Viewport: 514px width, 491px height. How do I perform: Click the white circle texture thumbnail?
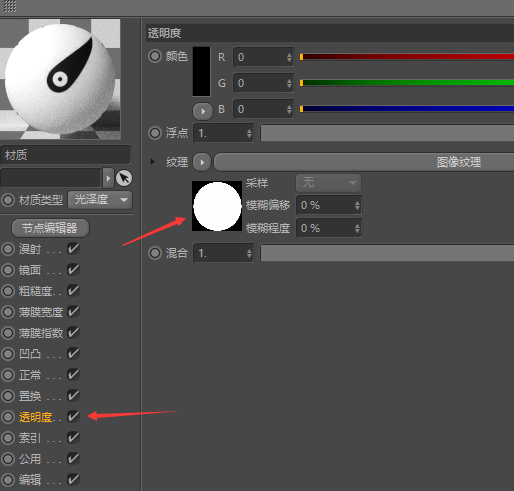pos(217,206)
